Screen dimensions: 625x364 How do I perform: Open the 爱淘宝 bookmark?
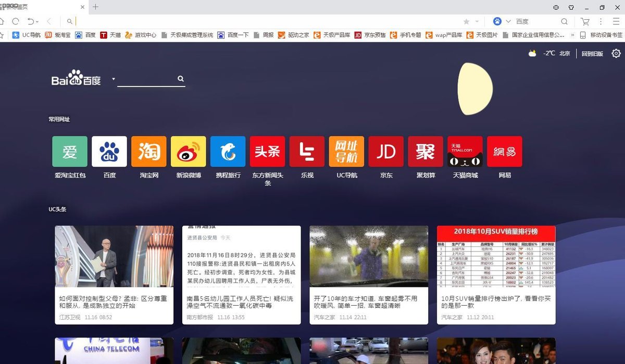[x=58, y=35]
